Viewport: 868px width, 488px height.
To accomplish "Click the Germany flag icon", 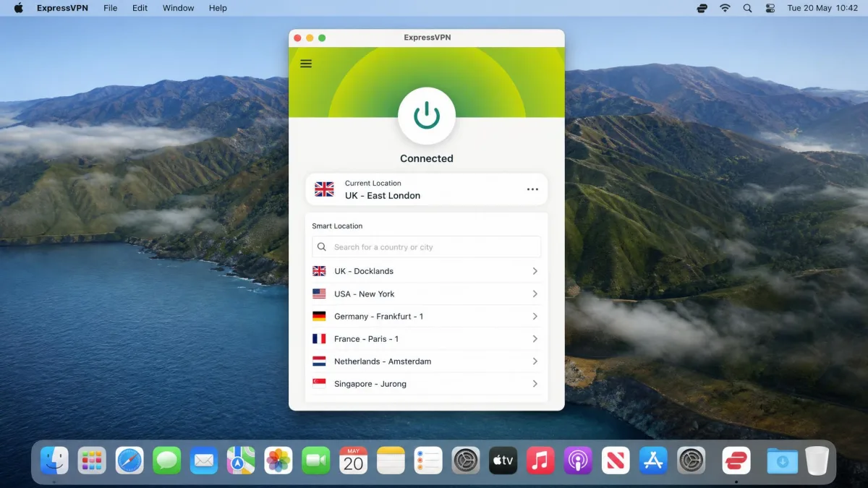I will (319, 316).
